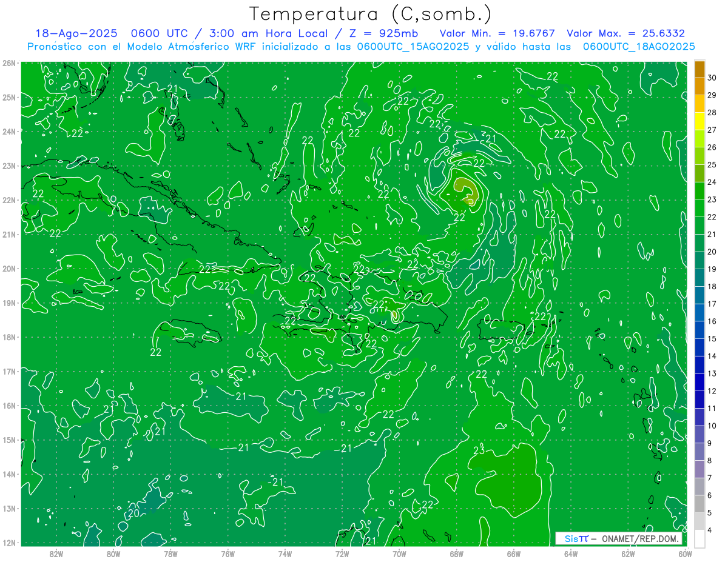Click the 14N latitude axis label
The width and height of the screenshot is (728, 562).
(9, 474)
